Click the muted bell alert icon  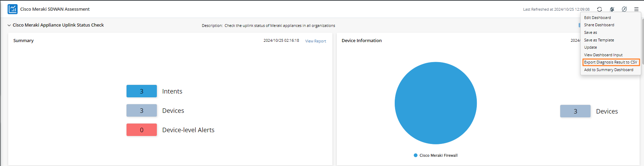pos(612,9)
